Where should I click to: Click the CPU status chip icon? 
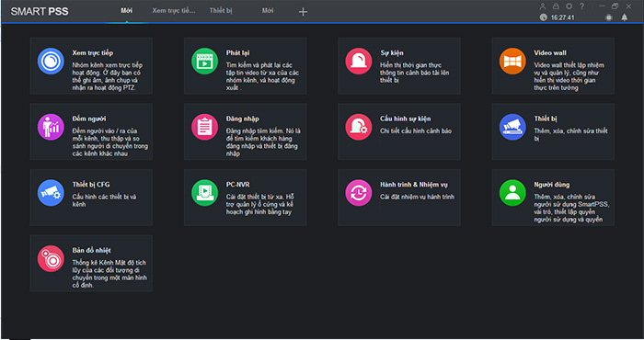tap(609, 17)
